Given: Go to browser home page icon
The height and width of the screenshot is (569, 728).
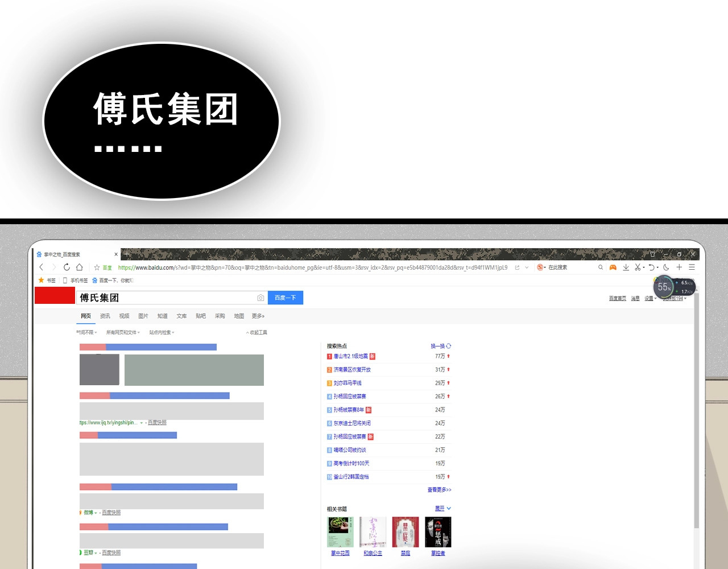Looking at the screenshot, I should (x=80, y=267).
